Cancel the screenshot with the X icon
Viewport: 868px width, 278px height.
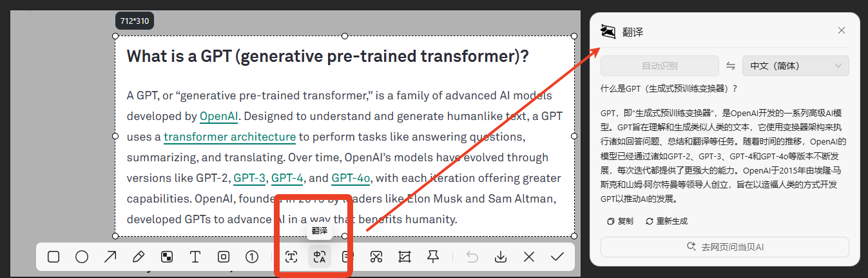(529, 257)
